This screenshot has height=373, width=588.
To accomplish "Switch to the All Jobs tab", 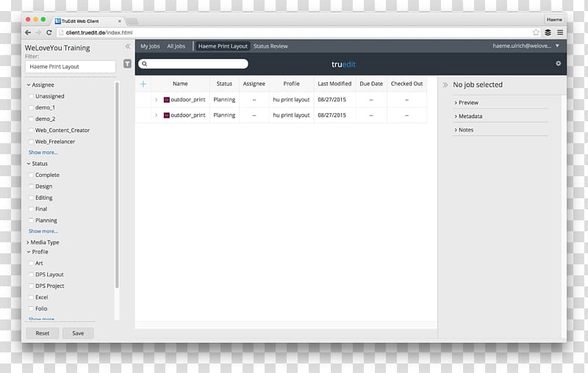I will 176,46.
